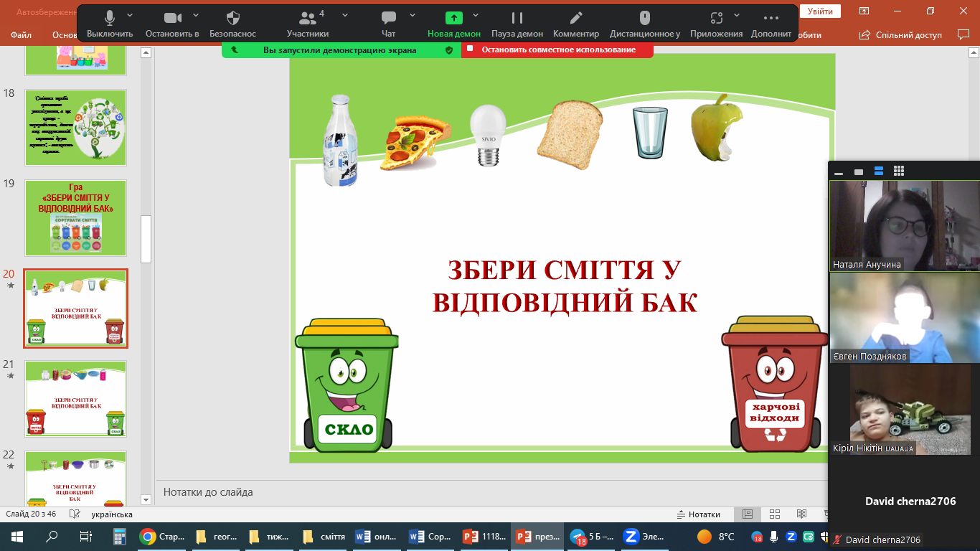This screenshot has width=980, height=551.
Task: Expand arrow next to Новая демонстрация
Action: point(476,15)
